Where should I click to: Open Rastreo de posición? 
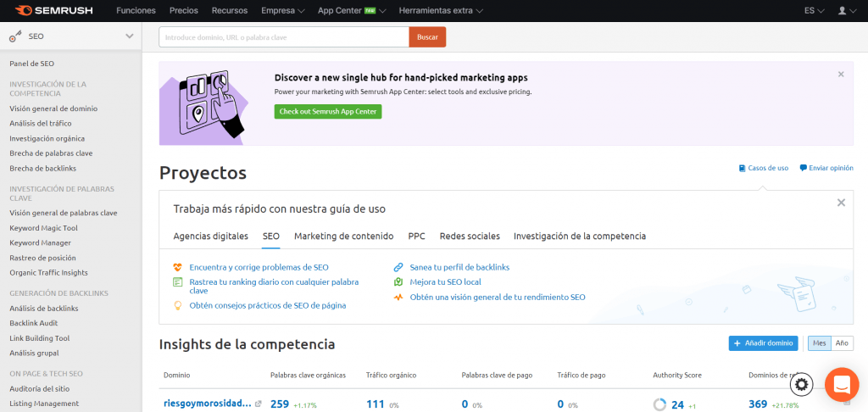click(42, 258)
